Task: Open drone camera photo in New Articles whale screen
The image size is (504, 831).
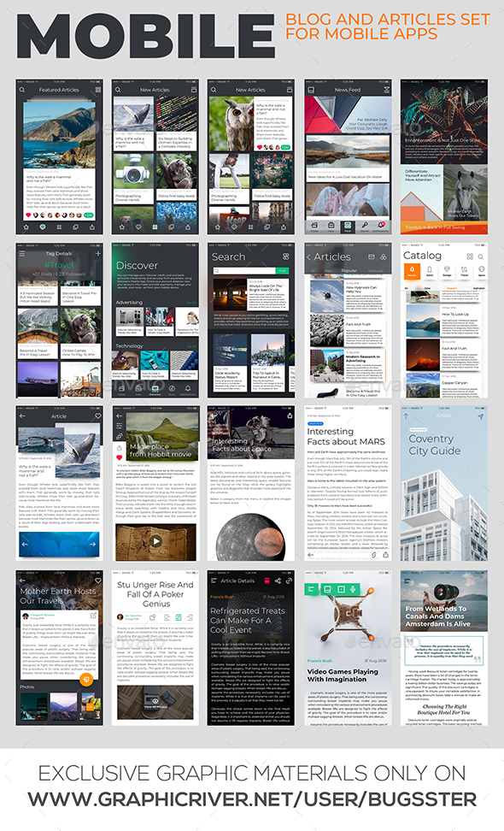Action: [x=133, y=172]
